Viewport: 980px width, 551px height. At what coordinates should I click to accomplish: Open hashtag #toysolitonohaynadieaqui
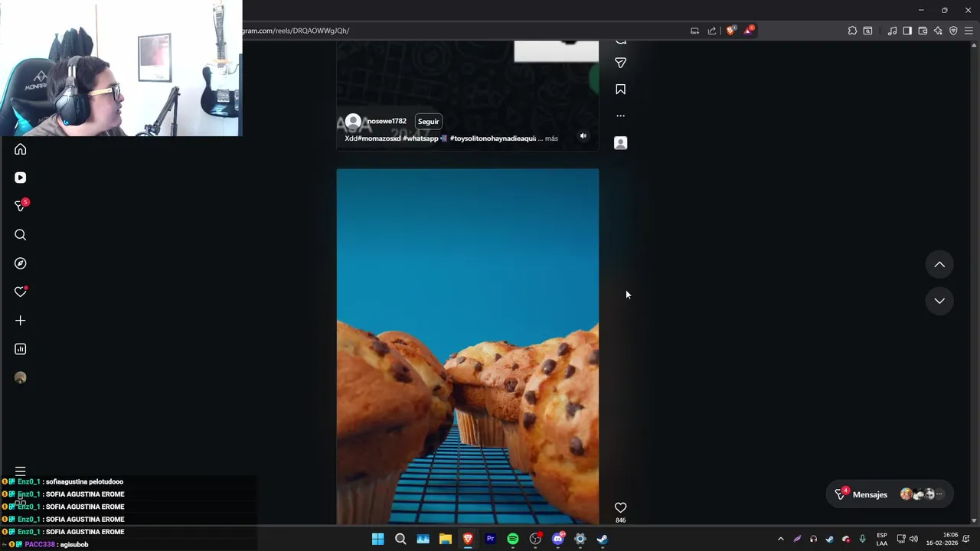pyautogui.click(x=493, y=139)
